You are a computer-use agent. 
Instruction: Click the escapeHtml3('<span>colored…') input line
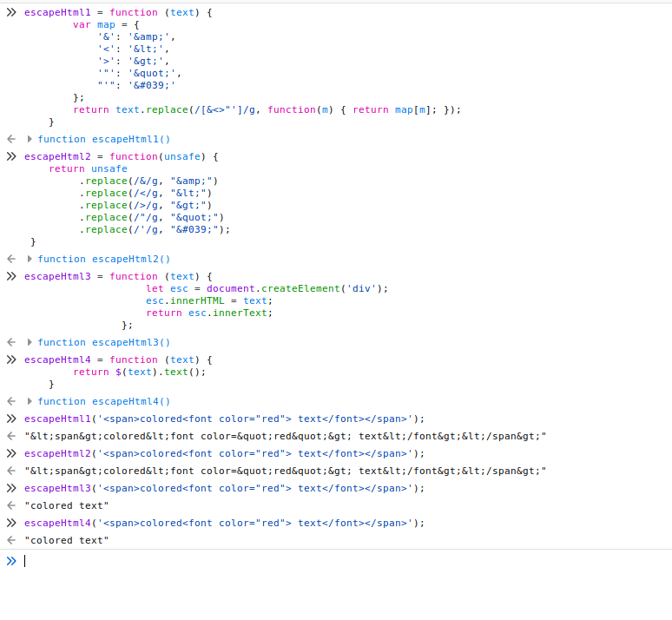[224, 488]
